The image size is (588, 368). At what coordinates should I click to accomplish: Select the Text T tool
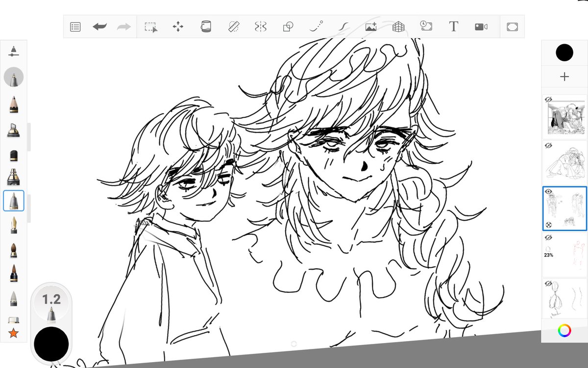tap(453, 26)
